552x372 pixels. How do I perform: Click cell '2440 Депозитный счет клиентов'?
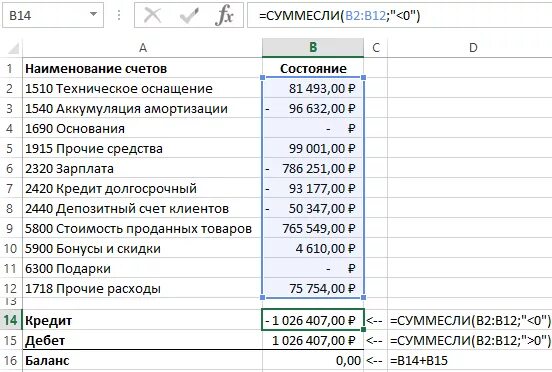point(143,209)
